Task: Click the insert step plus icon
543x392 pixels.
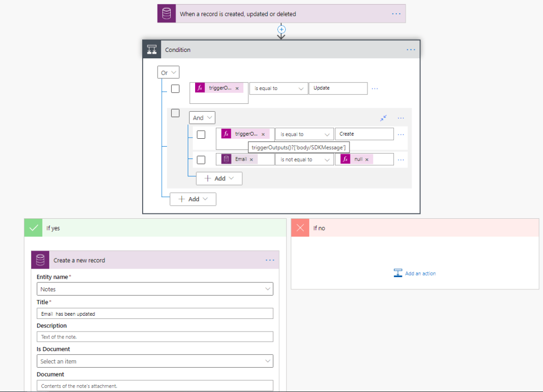Action: click(x=282, y=30)
